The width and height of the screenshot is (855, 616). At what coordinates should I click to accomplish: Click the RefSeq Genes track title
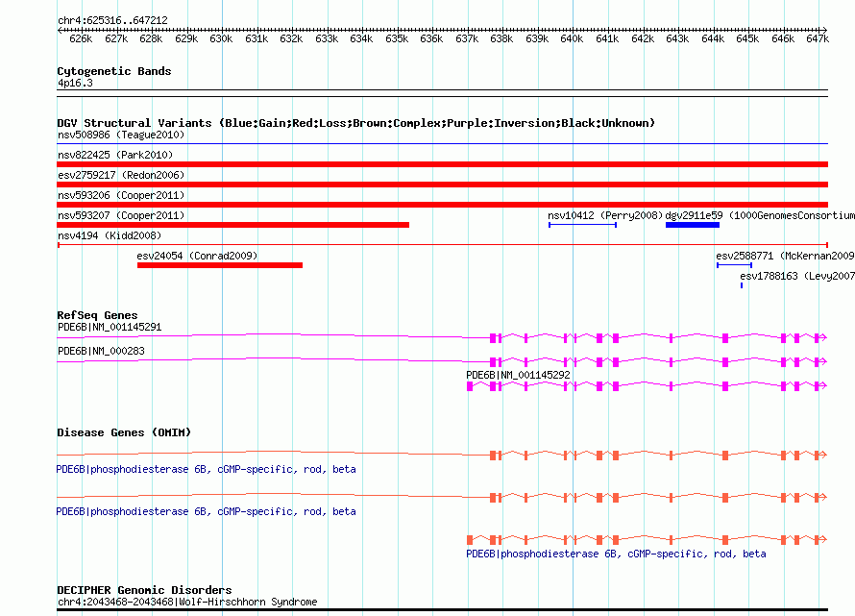(97, 315)
